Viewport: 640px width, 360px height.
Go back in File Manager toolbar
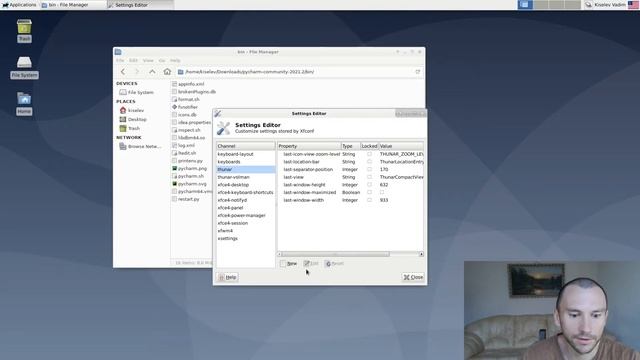click(123, 71)
